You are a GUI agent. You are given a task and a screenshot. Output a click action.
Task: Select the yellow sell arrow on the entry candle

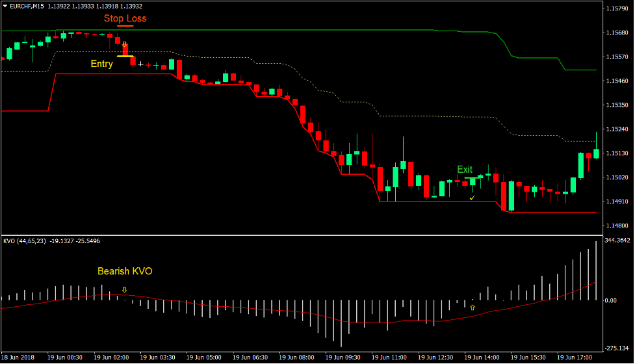pos(125,45)
